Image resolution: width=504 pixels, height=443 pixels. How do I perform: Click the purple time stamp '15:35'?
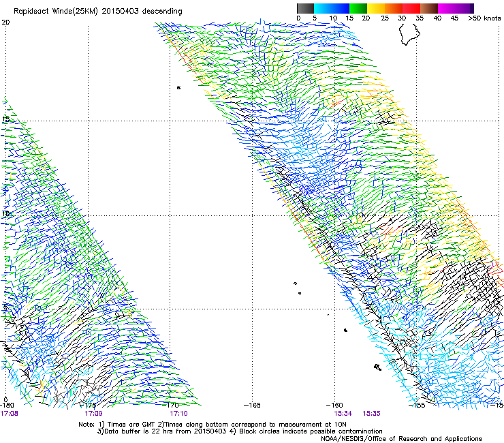coord(372,414)
